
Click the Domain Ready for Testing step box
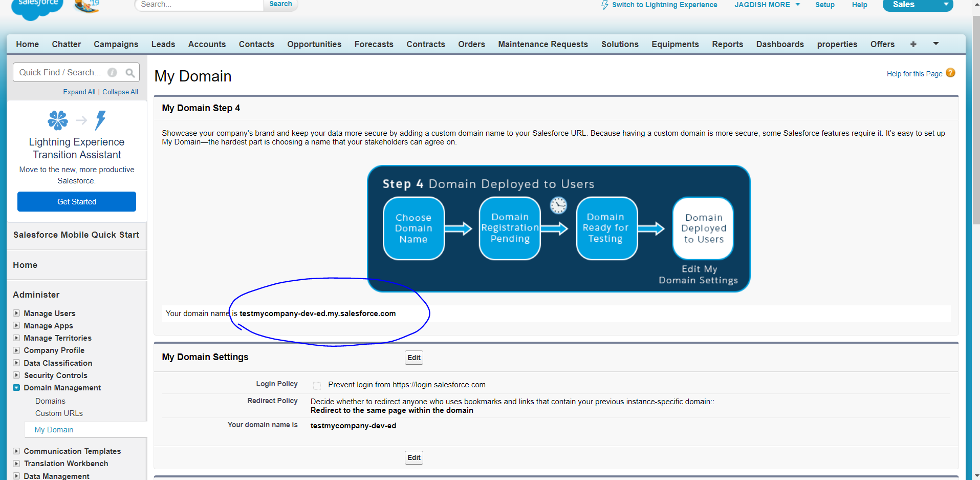[606, 228]
